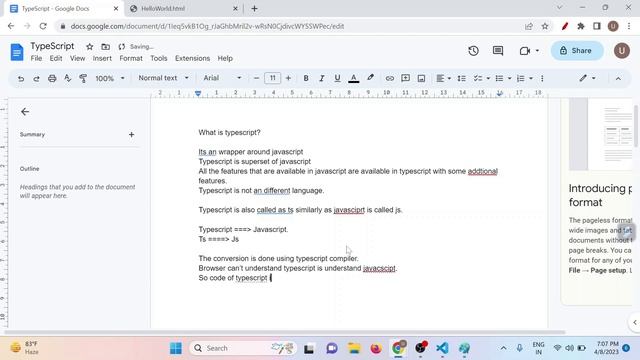Open Firefox from taskbar
The image size is (640, 360).
(x=376, y=348)
